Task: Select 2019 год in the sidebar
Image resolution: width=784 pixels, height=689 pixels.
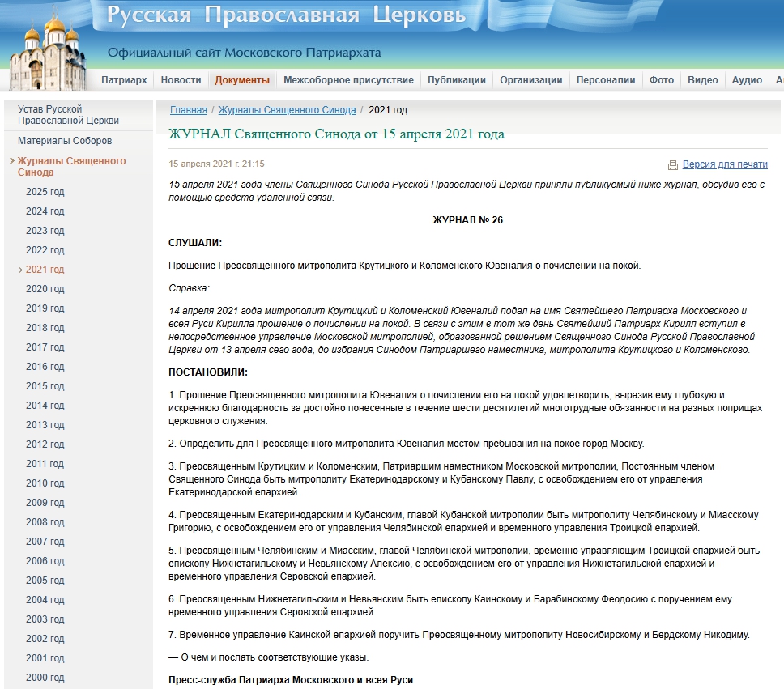Action: pyautogui.click(x=45, y=308)
